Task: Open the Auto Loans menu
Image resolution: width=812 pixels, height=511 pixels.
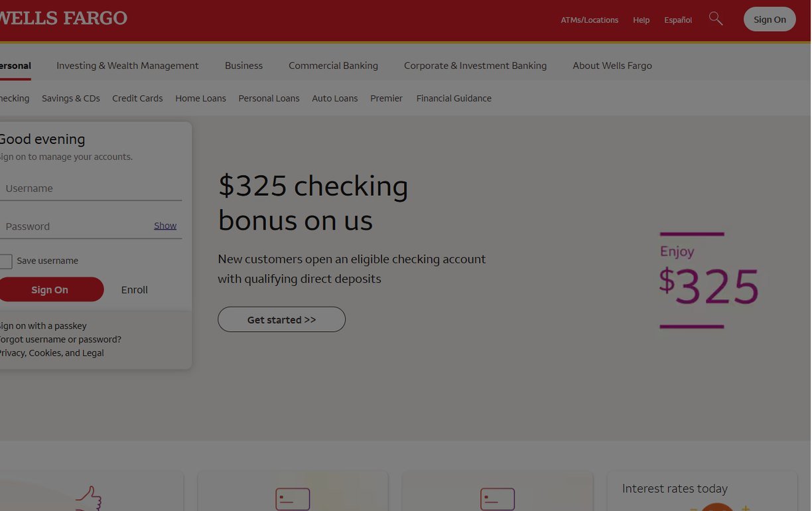Action: [x=335, y=98]
